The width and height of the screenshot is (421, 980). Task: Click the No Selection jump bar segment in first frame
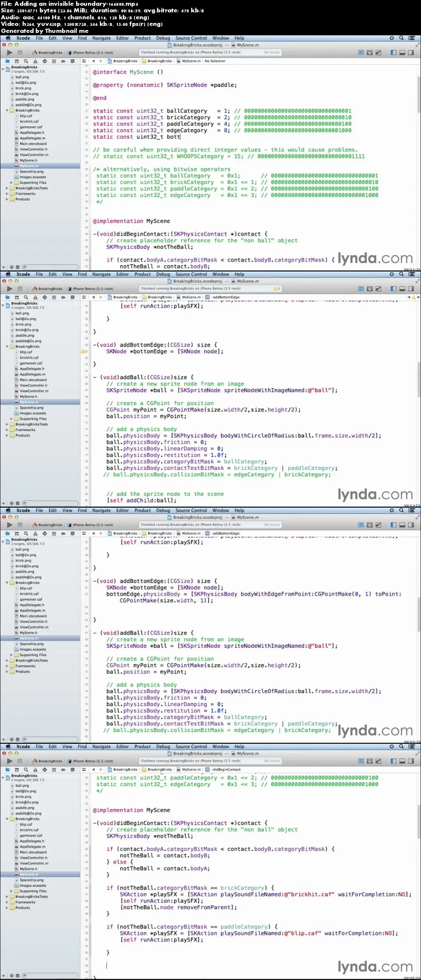(215, 61)
